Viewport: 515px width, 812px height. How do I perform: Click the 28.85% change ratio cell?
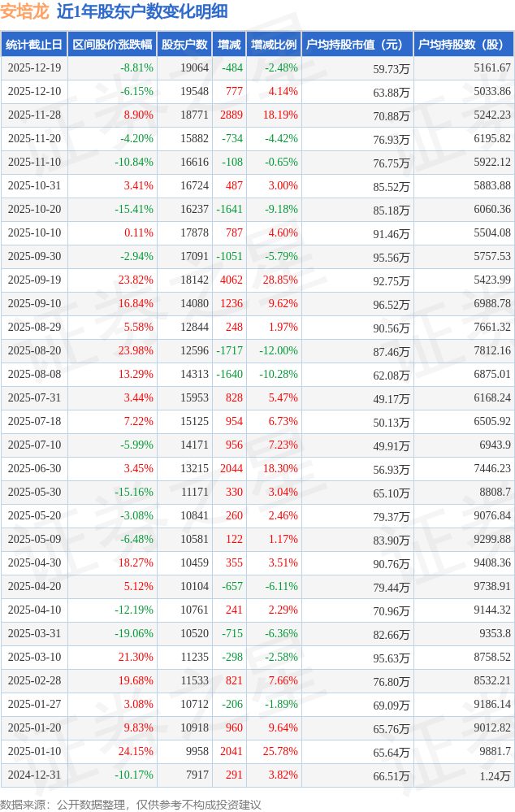[280, 280]
